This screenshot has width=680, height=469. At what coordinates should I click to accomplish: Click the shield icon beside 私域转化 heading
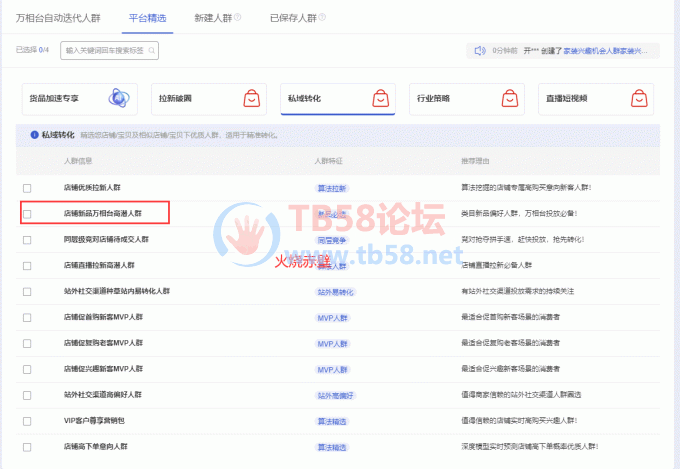coord(33,134)
